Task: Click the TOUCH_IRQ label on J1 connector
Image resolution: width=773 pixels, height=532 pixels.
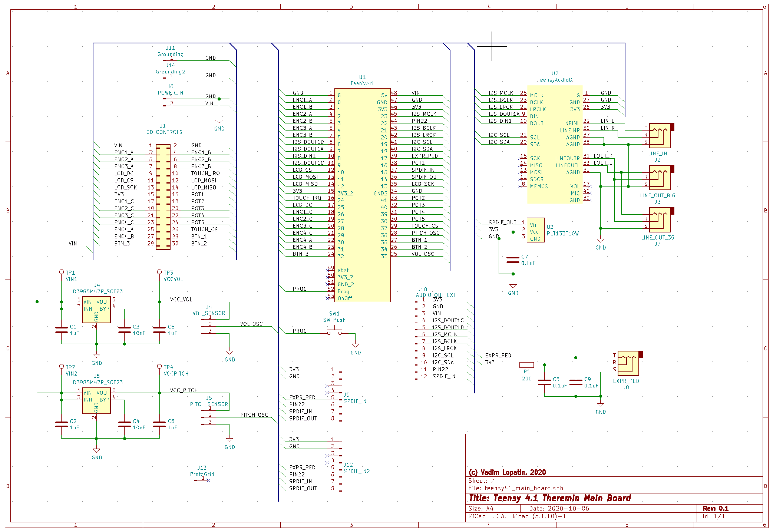Action: pyautogui.click(x=205, y=173)
